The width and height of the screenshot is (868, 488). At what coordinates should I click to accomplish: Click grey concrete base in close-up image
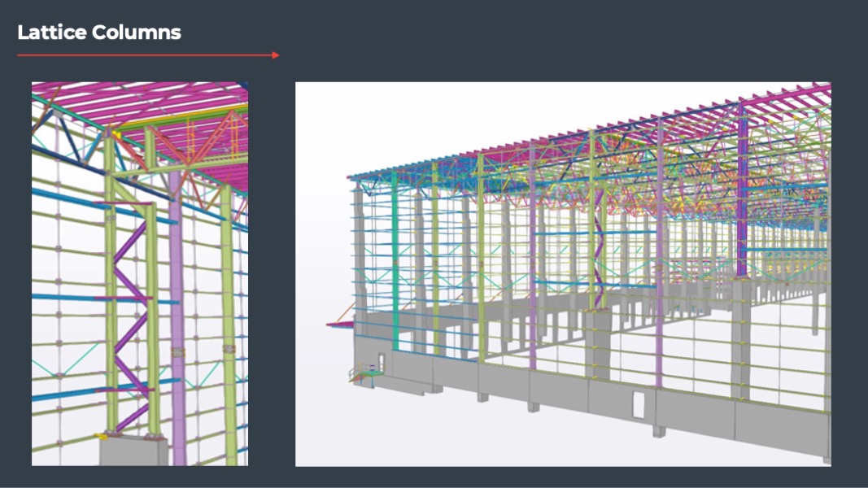pos(134,451)
